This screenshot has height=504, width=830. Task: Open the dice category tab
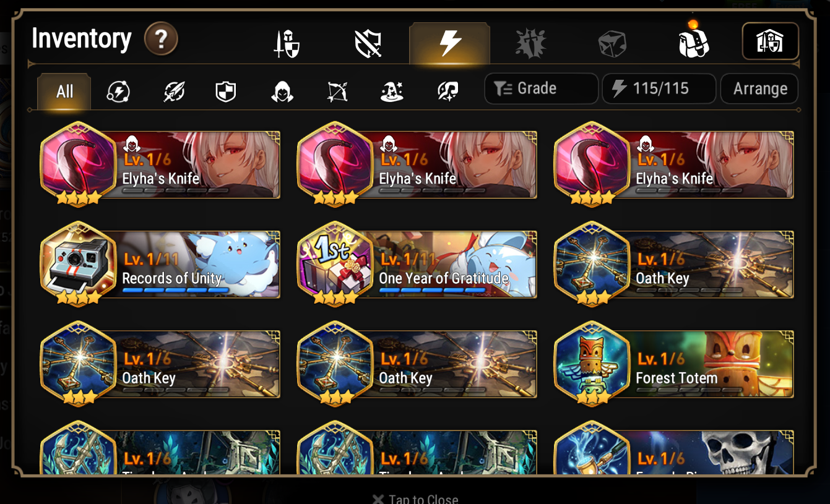click(x=612, y=44)
